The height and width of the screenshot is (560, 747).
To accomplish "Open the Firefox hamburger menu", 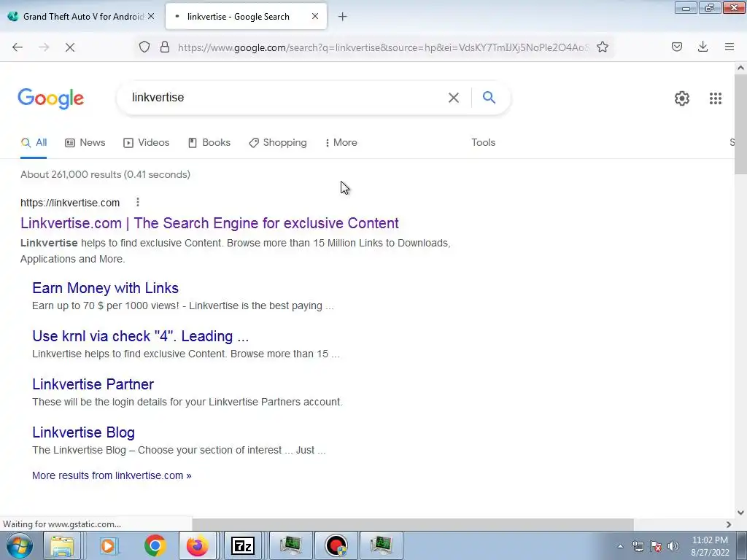I will point(729,47).
